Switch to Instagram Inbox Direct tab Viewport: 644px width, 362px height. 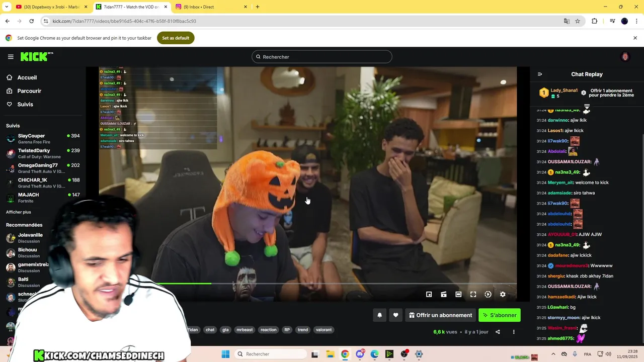[211, 7]
